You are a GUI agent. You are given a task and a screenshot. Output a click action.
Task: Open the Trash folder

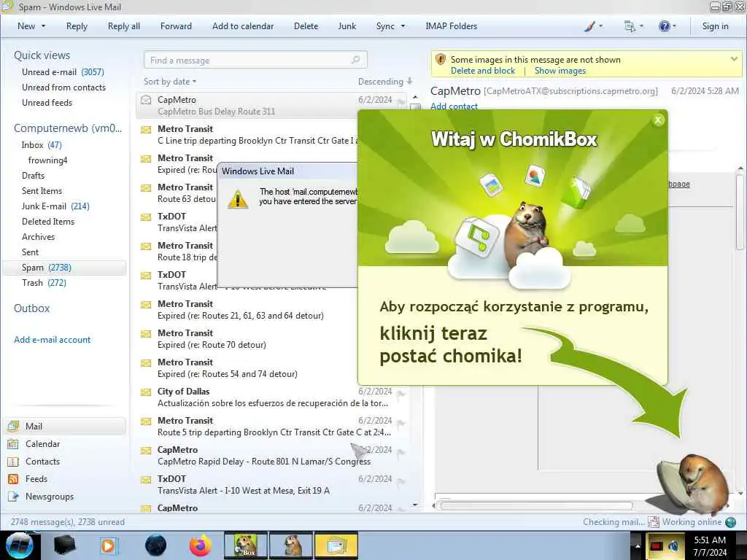[44, 283]
